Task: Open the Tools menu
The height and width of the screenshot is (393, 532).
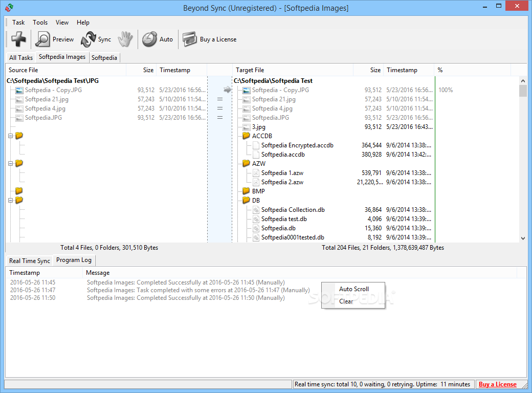Action: pos(40,23)
